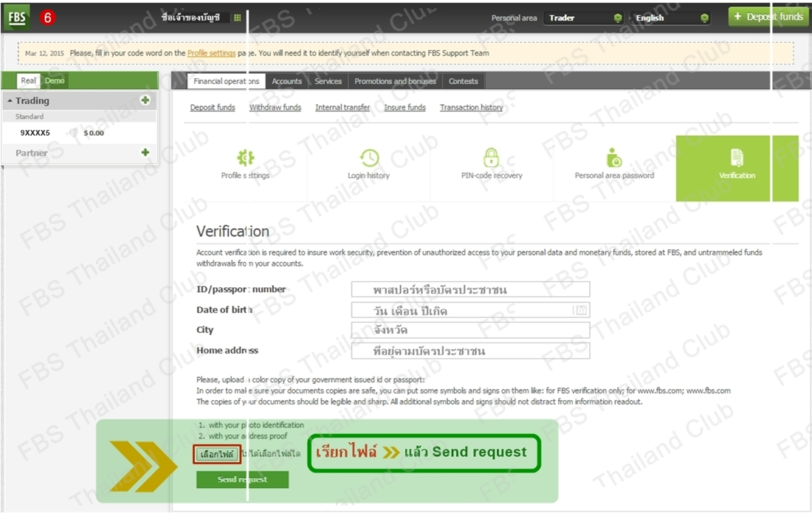
Task: Click the FBS logo
Action: pos(16,18)
